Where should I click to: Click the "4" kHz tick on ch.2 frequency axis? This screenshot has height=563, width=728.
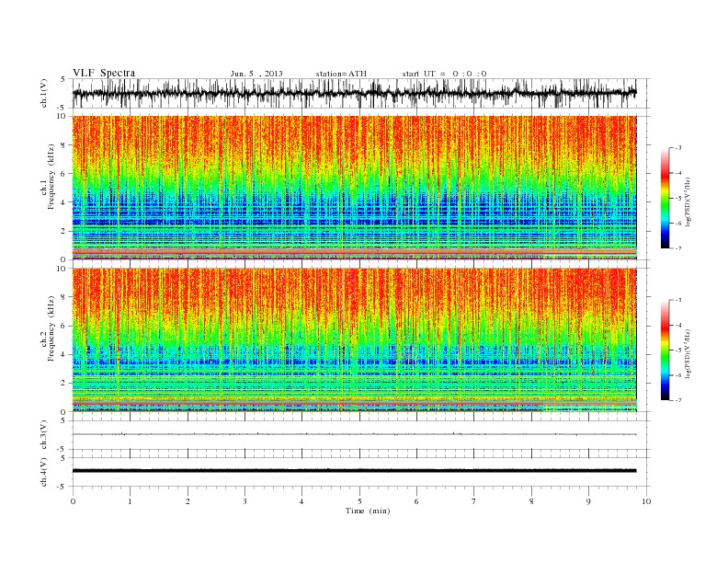click(64, 354)
